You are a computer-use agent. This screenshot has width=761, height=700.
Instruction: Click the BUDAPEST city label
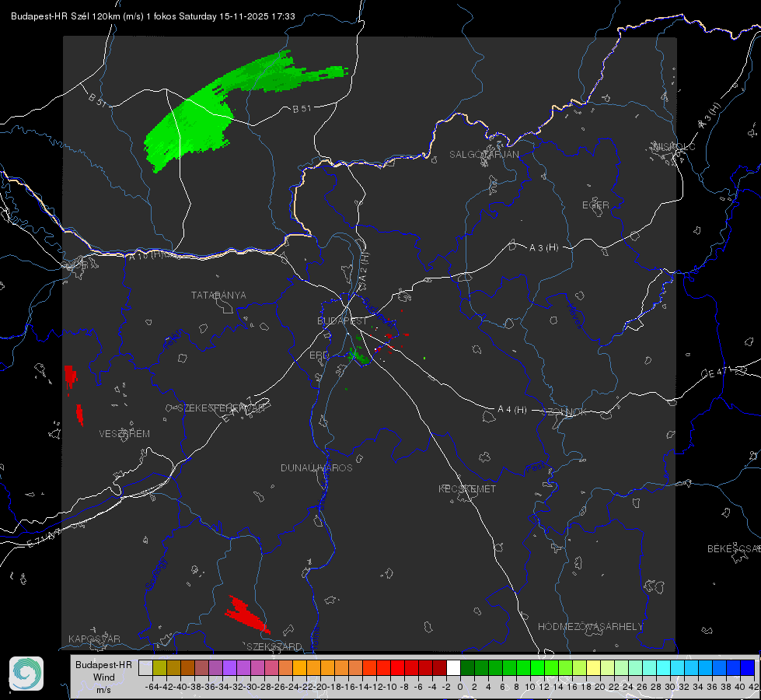point(342,320)
